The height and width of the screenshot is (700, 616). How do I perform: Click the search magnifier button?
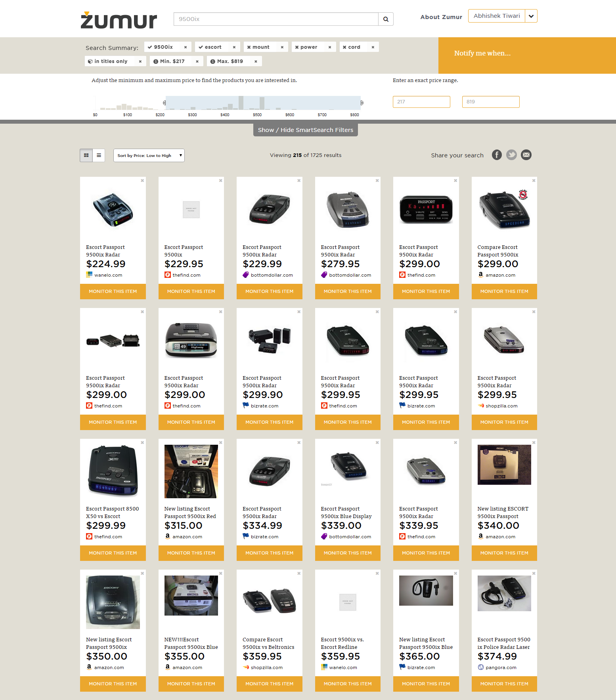386,19
